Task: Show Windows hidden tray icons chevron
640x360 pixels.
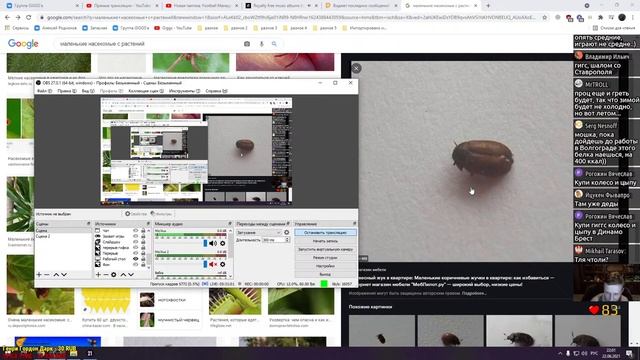Action: pyautogui.click(x=560, y=353)
